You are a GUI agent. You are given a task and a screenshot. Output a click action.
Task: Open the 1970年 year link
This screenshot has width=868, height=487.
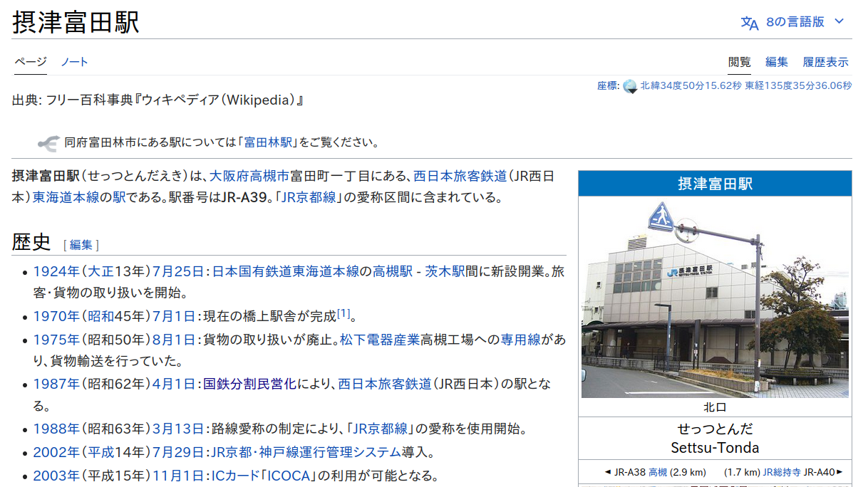pyautogui.click(x=56, y=316)
